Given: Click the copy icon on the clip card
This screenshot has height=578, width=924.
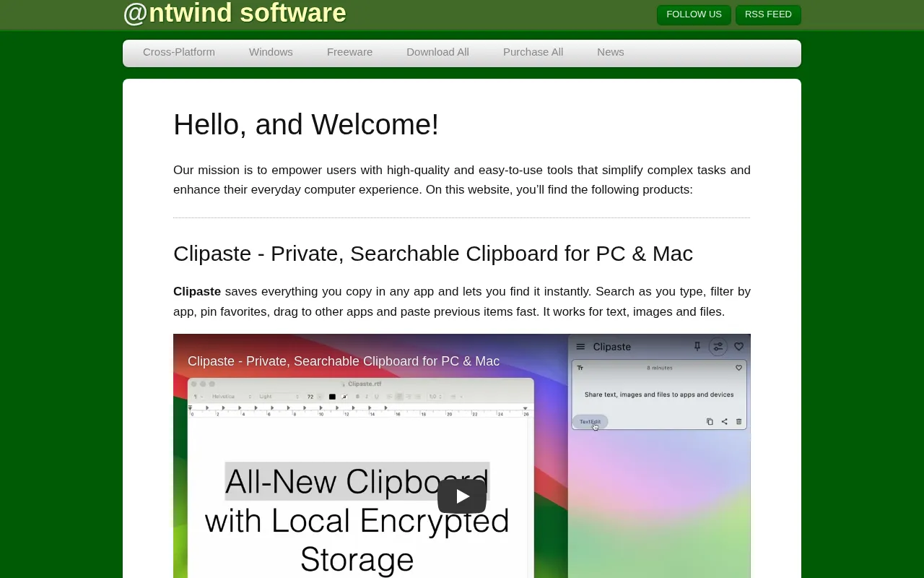Looking at the screenshot, I should (x=710, y=421).
